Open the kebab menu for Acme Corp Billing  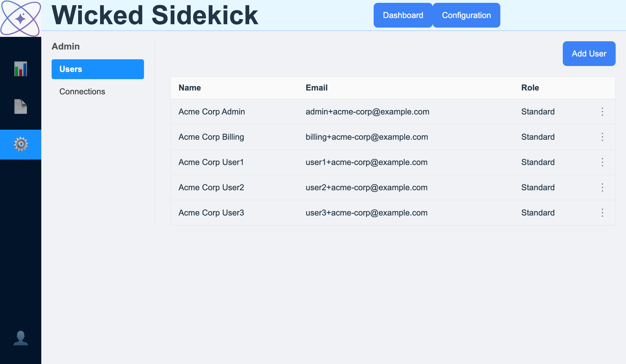click(x=602, y=137)
